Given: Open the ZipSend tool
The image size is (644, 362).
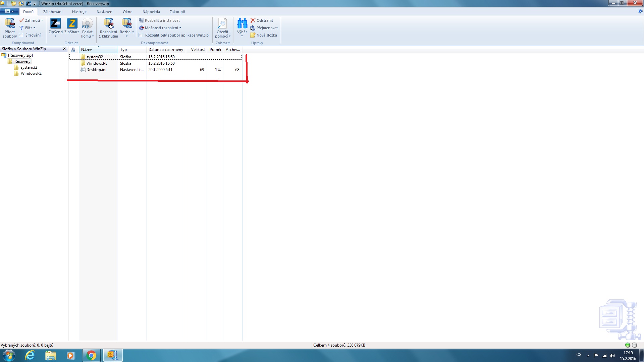Looking at the screenshot, I should pos(55,23).
